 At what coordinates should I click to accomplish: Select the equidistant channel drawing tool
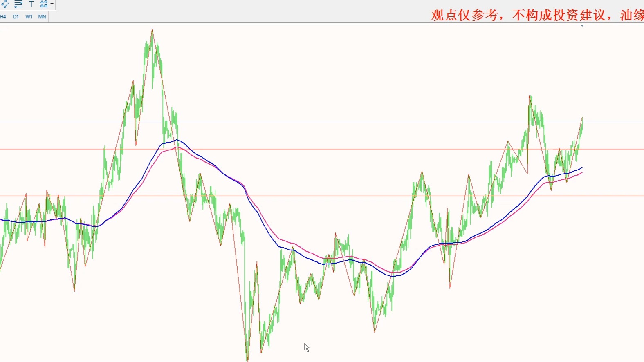[x=4, y=4]
